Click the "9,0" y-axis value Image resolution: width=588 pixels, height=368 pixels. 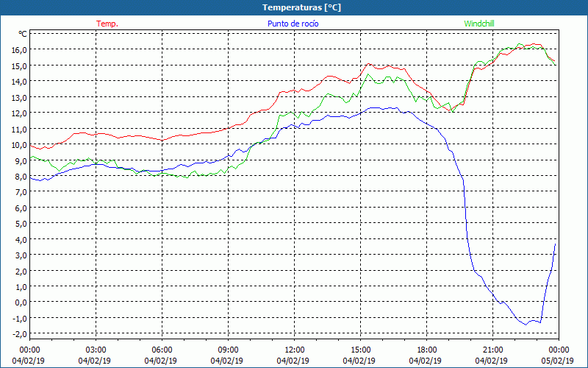(22, 160)
